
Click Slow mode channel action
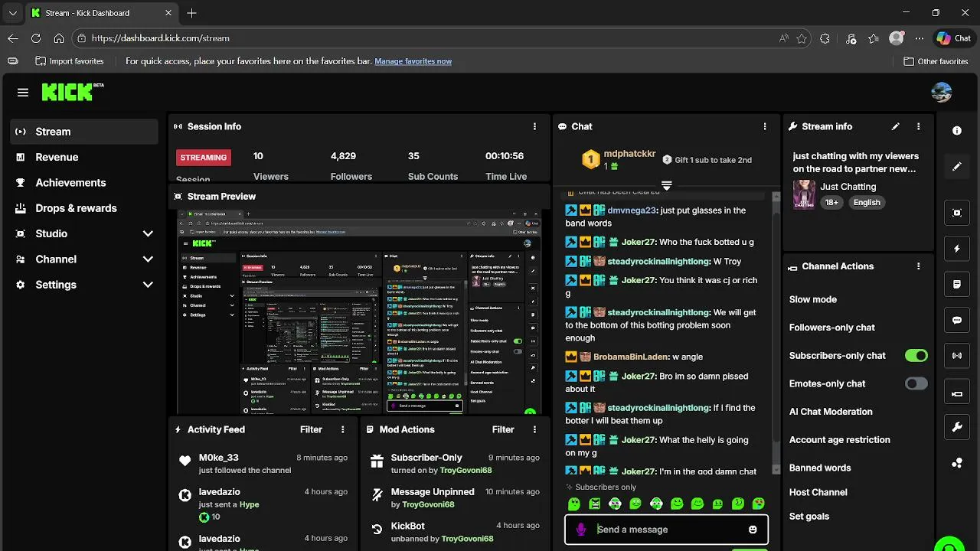813,299
